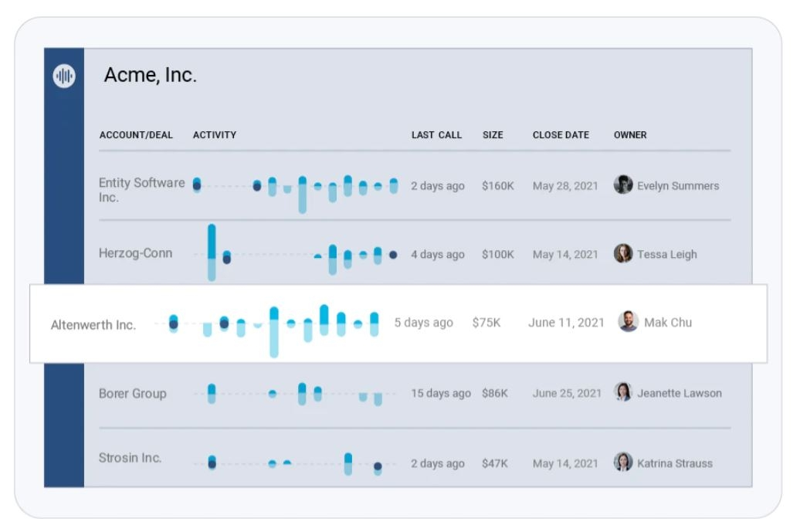Sort by ACCOUNT/DEAL column header
The height and width of the screenshot is (532, 800).
136,135
